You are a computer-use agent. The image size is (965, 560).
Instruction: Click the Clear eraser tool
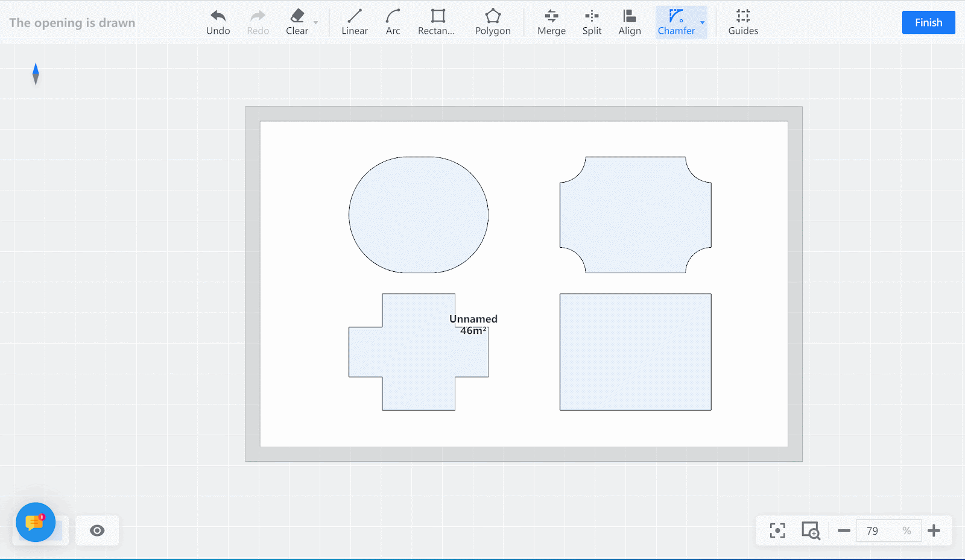297,22
